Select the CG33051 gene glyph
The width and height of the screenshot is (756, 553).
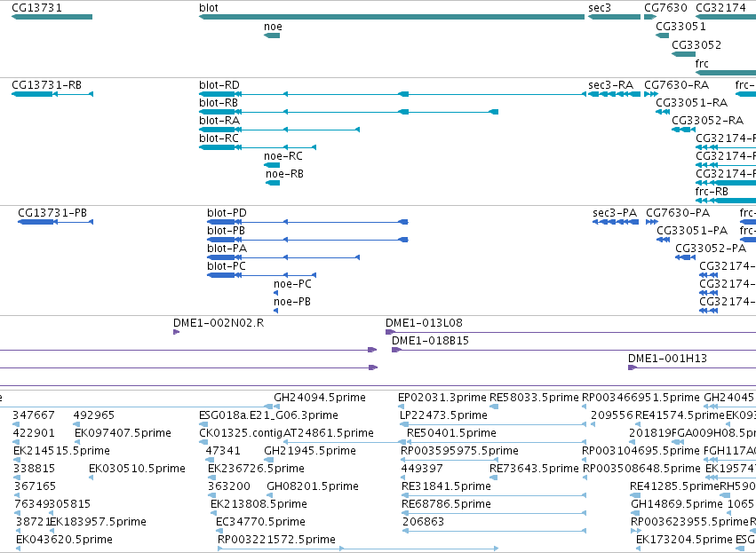(x=663, y=36)
